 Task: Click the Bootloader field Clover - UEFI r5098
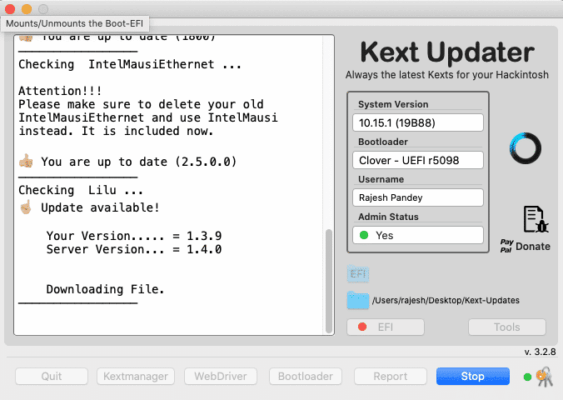click(x=418, y=160)
